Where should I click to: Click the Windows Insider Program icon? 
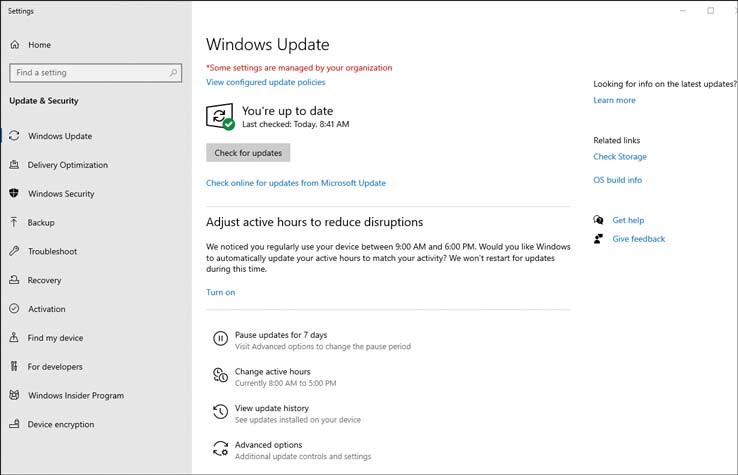click(14, 395)
